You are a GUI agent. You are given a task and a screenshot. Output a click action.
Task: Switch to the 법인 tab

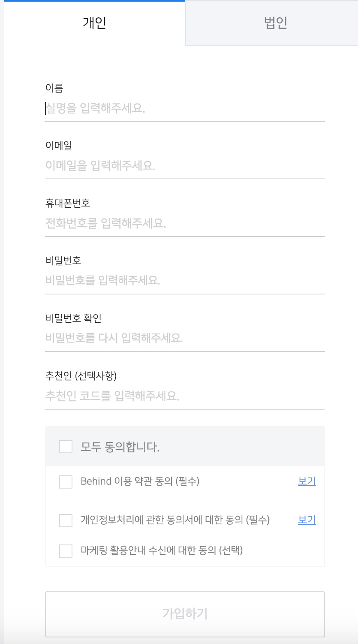point(275,23)
